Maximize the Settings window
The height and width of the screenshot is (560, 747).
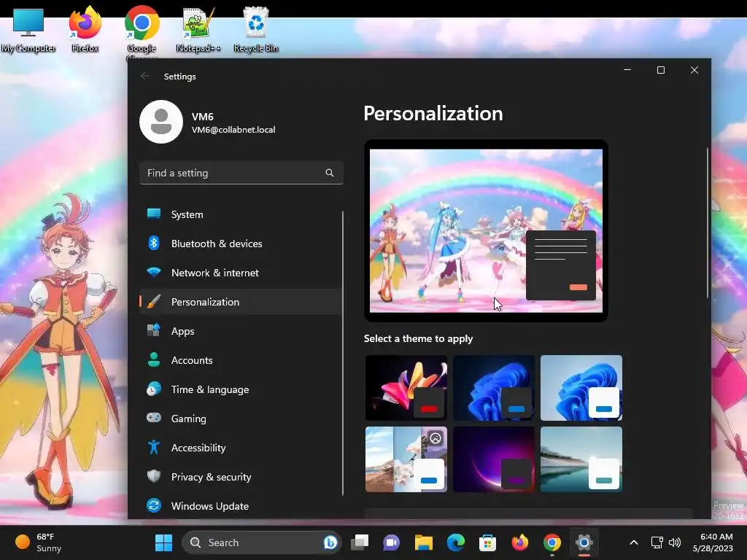click(x=661, y=70)
